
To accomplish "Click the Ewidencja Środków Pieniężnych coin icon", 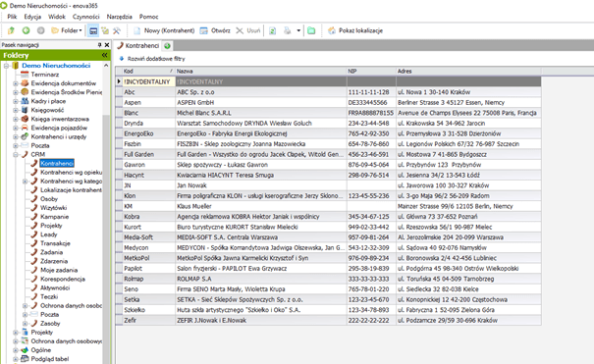I will [x=25, y=92].
